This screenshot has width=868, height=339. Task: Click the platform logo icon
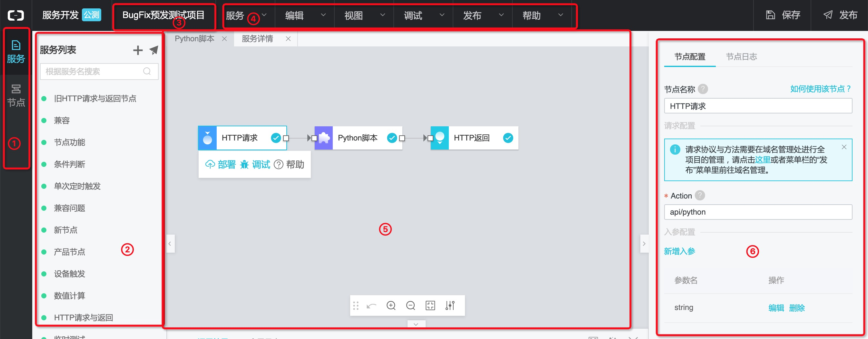pyautogui.click(x=16, y=15)
